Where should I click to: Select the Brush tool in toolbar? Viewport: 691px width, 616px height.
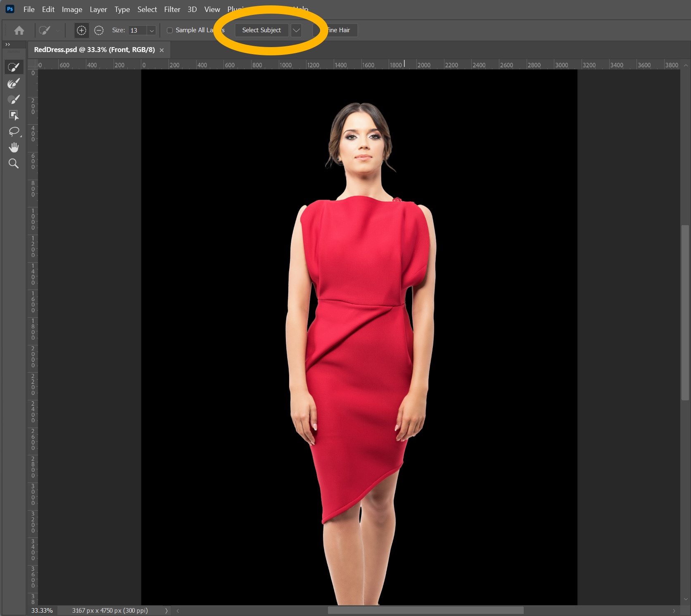tap(14, 100)
